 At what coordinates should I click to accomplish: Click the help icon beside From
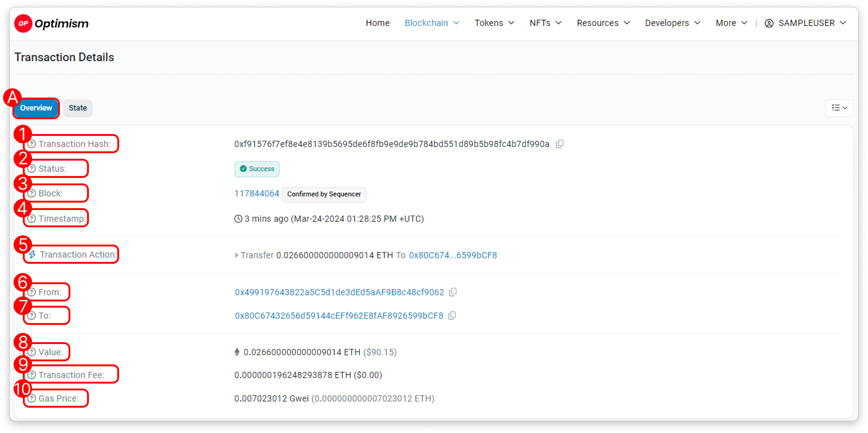coord(32,292)
